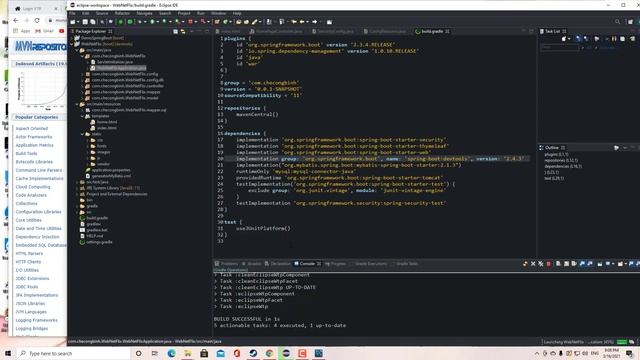The image size is (640, 360).
Task: Switch to the Gradle Tasks tab
Action: pyautogui.click(x=404, y=264)
